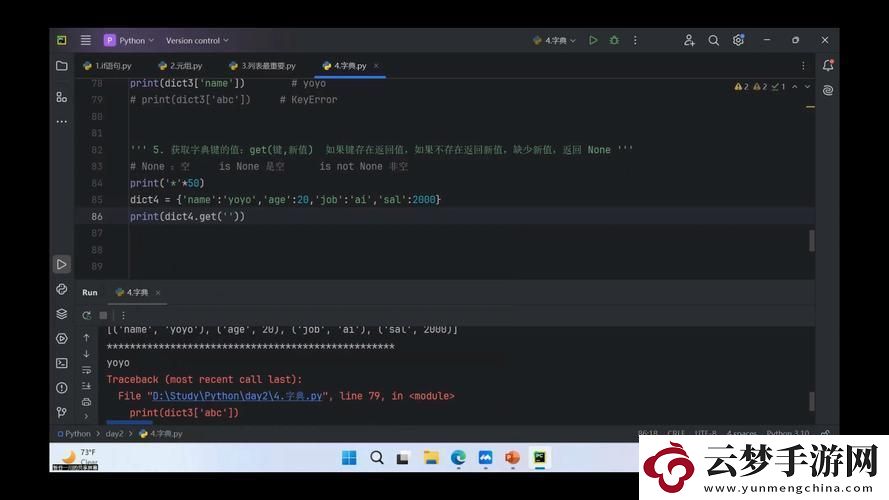The height and width of the screenshot is (500, 889).
Task: Open Code With Me icon
Action: (x=689, y=40)
